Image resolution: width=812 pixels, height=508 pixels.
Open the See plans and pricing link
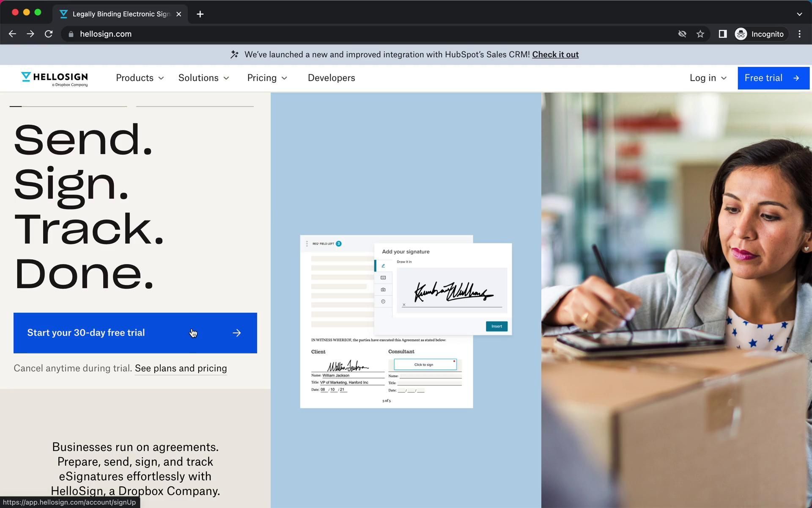pyautogui.click(x=181, y=368)
